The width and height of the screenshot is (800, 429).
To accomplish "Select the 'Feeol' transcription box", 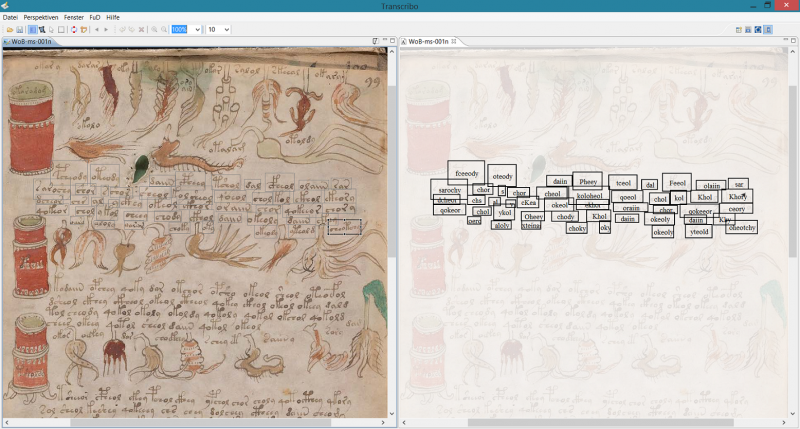I will tap(677, 183).
